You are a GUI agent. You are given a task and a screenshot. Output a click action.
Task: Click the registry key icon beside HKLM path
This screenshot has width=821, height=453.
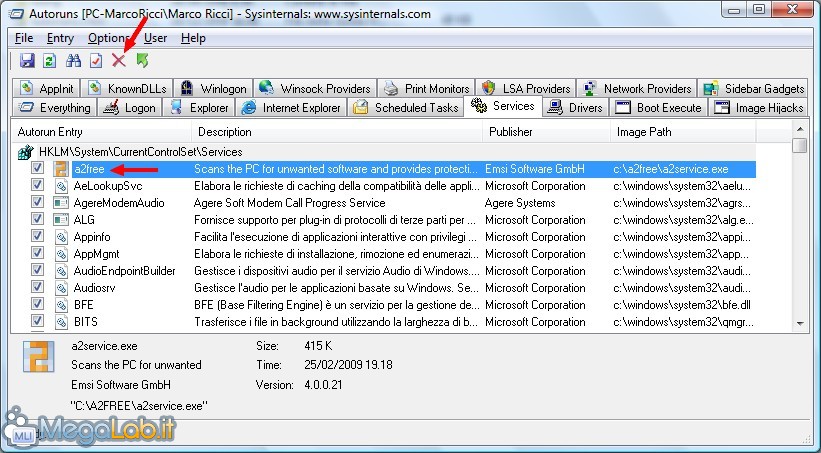tap(26, 152)
